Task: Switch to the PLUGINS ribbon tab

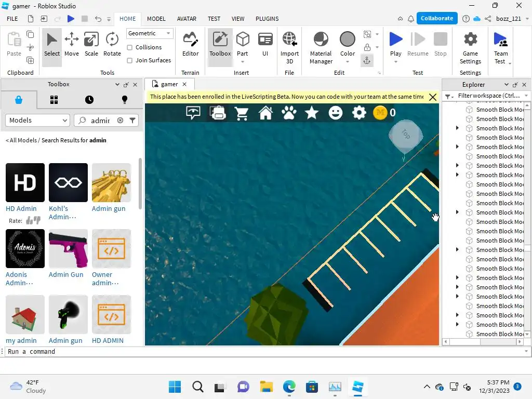Action: (267, 19)
